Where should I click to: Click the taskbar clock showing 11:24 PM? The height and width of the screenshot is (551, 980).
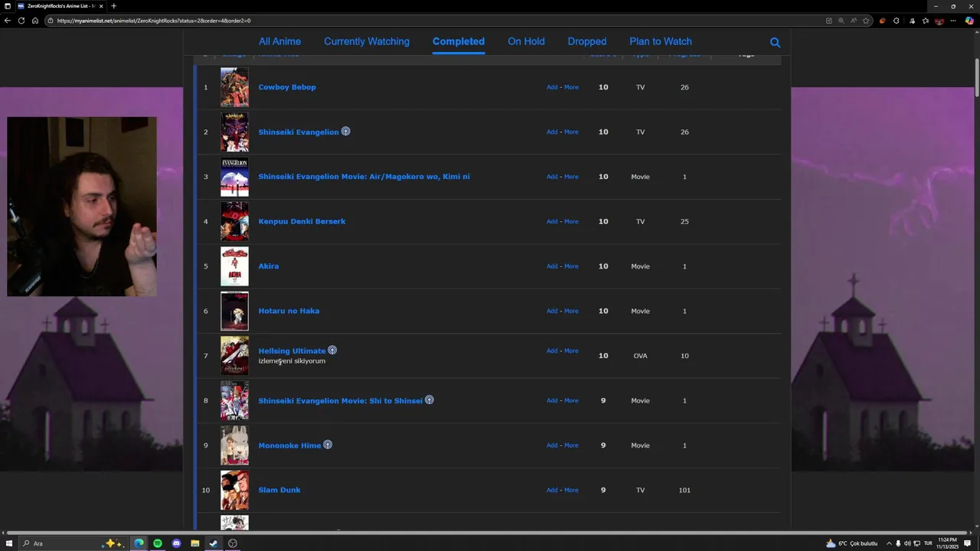click(x=947, y=543)
